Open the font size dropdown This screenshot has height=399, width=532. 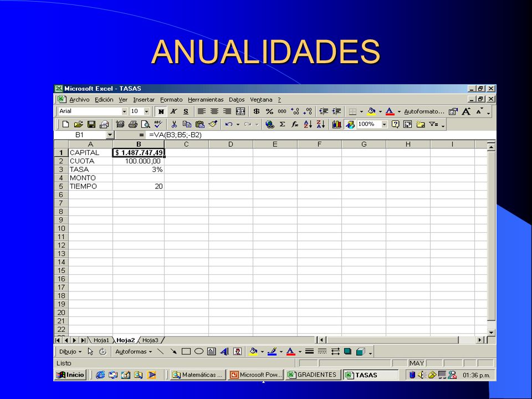coord(146,111)
